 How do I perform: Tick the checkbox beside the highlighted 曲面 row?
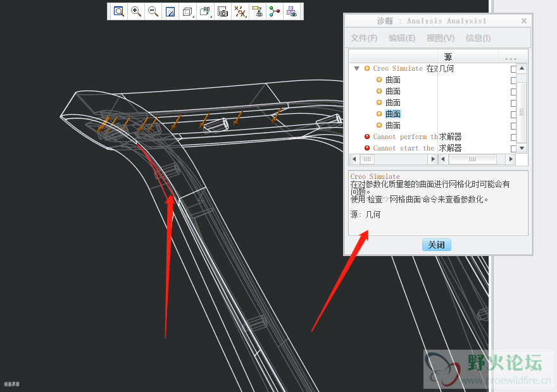513,114
